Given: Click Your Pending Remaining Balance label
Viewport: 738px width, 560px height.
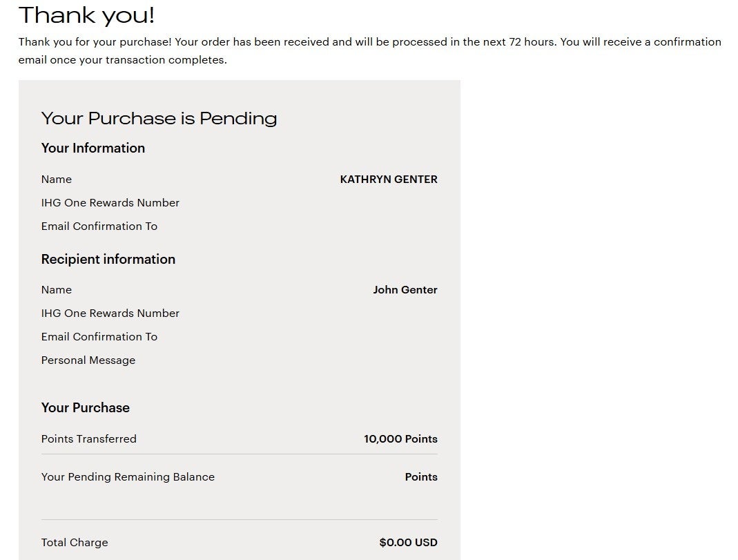Looking at the screenshot, I should (128, 477).
